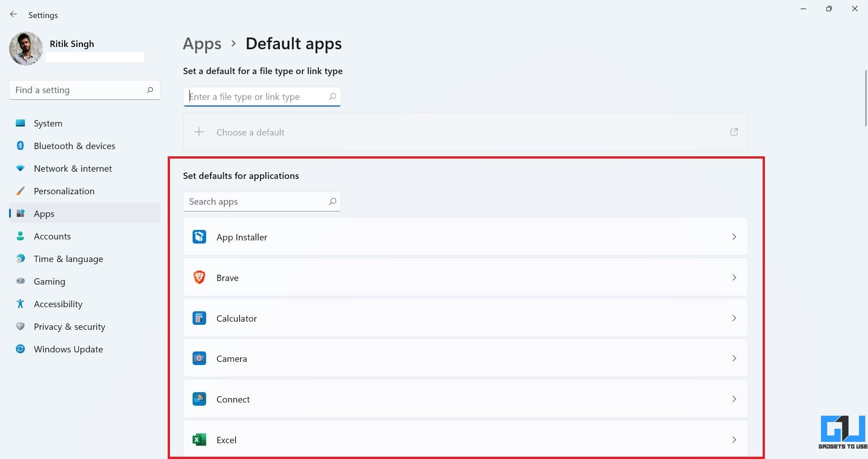This screenshot has height=459, width=868.
Task: Click the Excel app icon
Action: click(199, 440)
